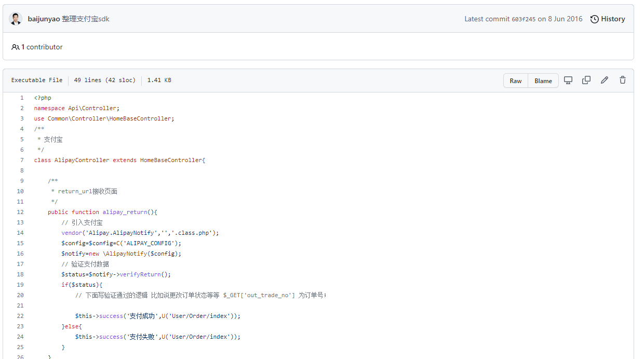The height and width of the screenshot is (359, 644).
Task: Click the '// 引入支付宝' comment line
Action: (82, 222)
